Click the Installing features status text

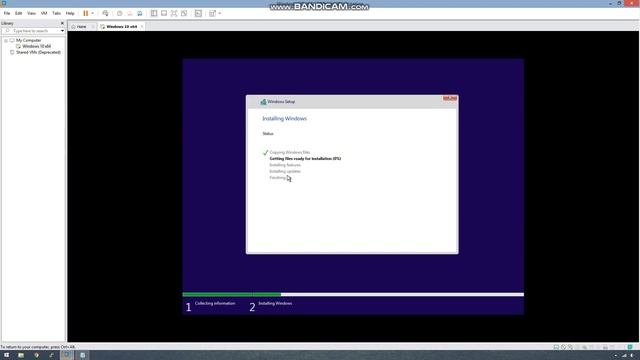tap(285, 165)
